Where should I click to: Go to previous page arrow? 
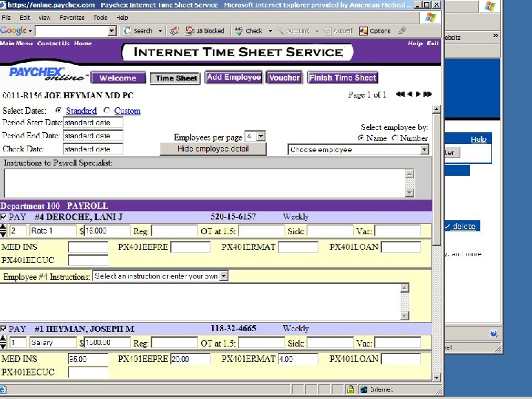pyautogui.click(x=410, y=94)
